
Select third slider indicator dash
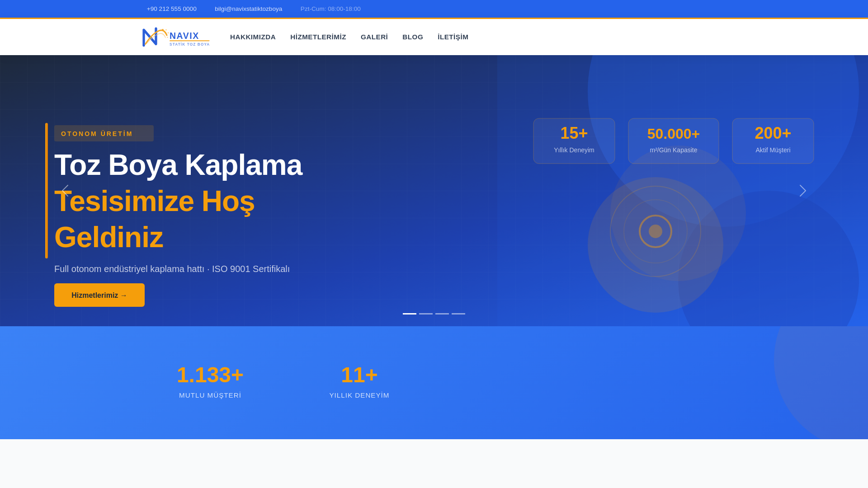[442, 314]
